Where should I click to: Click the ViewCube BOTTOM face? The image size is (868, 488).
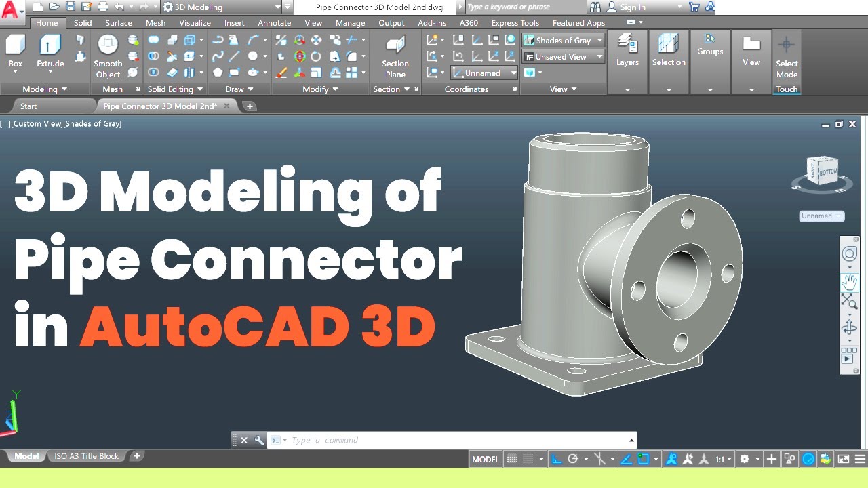(x=827, y=172)
